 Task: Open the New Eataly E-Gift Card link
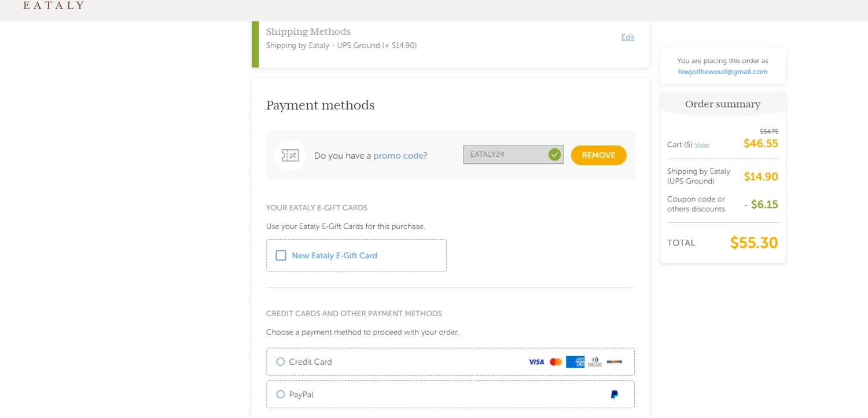[x=334, y=255]
